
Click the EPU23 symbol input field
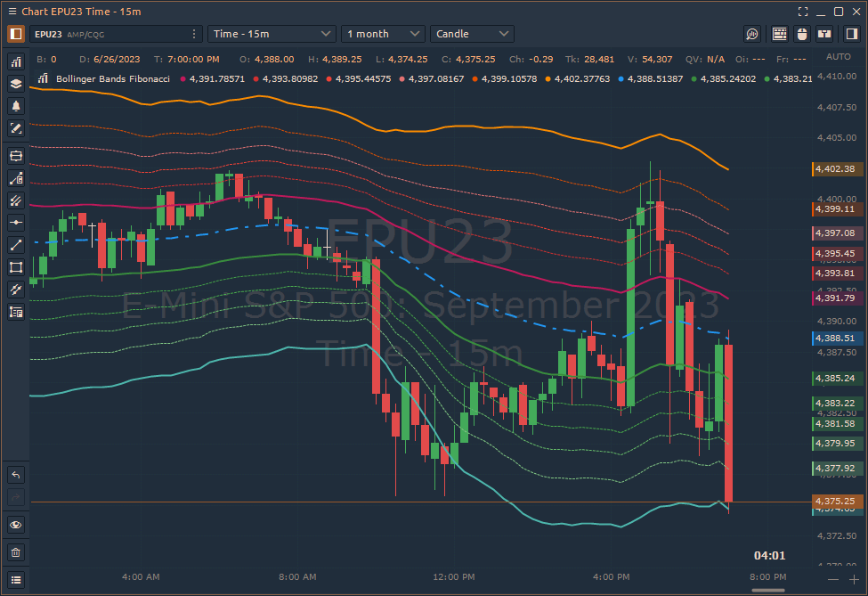107,33
